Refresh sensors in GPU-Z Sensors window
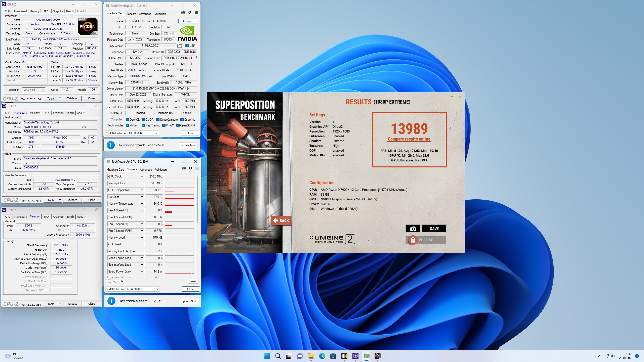The image size is (644, 362). 191,168
